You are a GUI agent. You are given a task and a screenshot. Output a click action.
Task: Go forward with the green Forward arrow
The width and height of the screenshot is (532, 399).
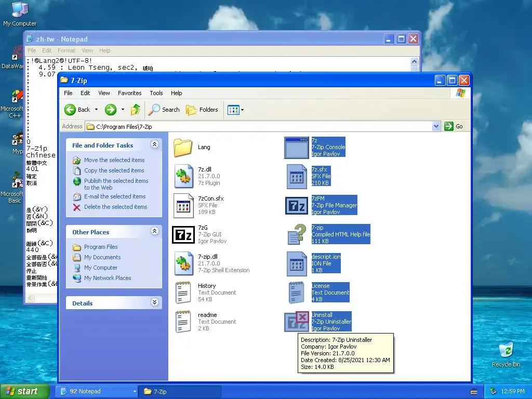(111, 110)
